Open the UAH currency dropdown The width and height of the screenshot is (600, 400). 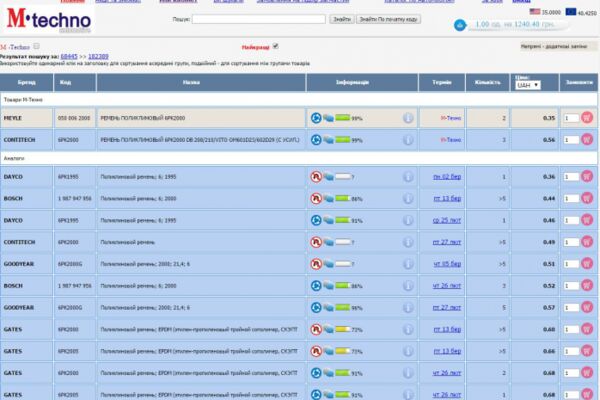click(528, 85)
